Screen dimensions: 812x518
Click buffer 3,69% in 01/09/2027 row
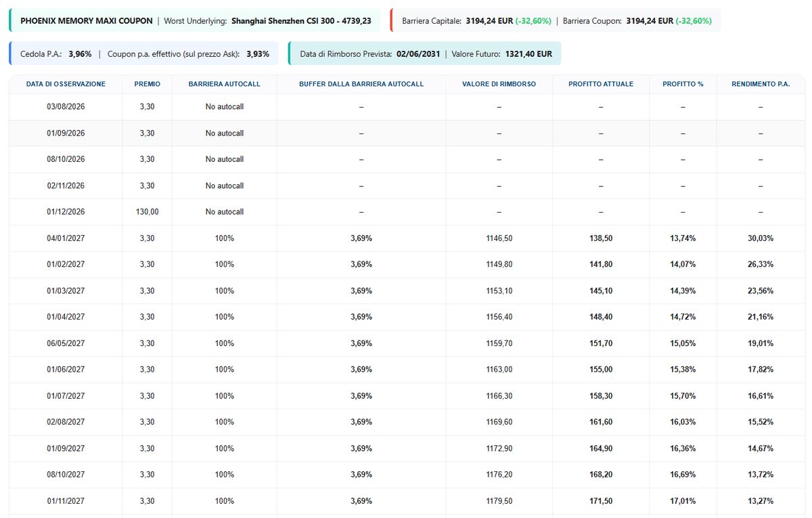coord(361,448)
